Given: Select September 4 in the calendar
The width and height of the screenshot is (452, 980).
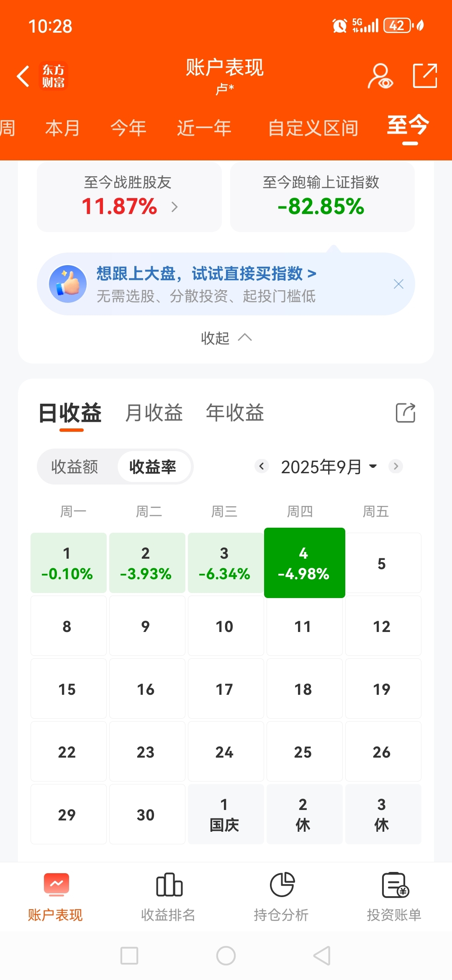Looking at the screenshot, I should pos(304,562).
